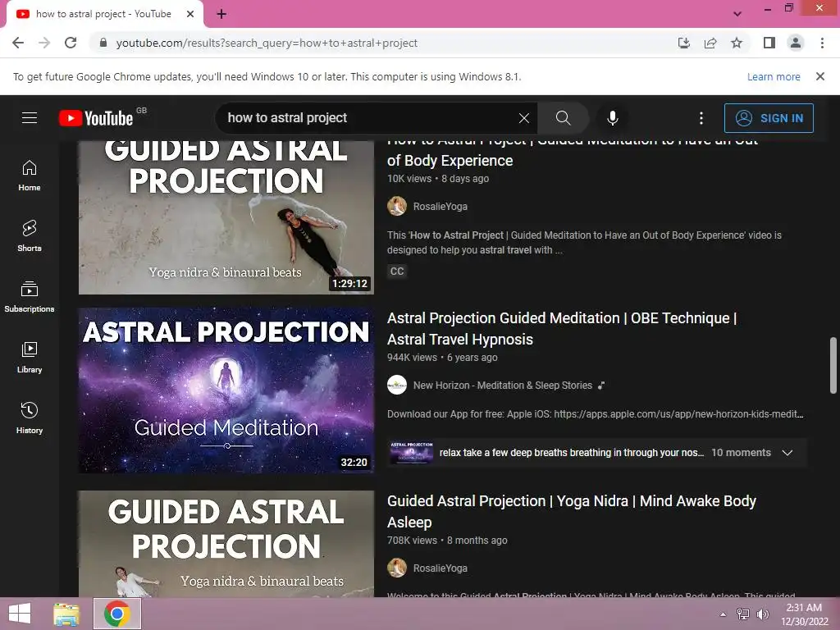Image resolution: width=840 pixels, height=630 pixels.
Task: Open the bottom Guided Astral Projection thumbnail
Action: coord(226,544)
